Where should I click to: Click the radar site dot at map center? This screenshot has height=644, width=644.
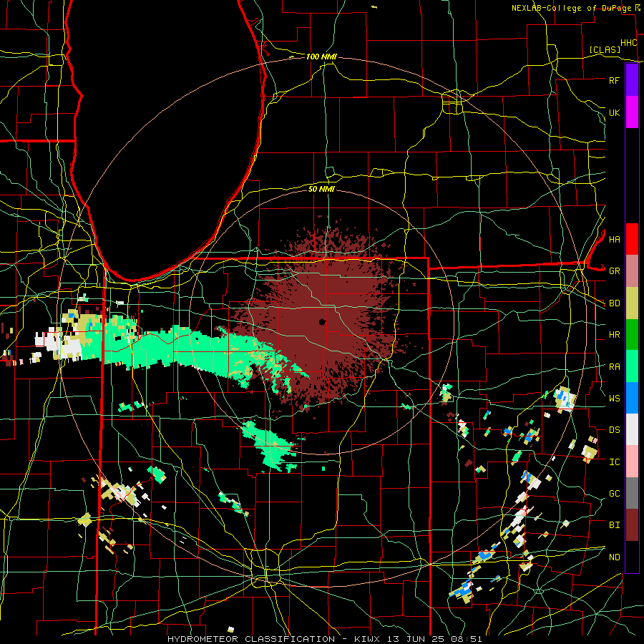(322, 322)
